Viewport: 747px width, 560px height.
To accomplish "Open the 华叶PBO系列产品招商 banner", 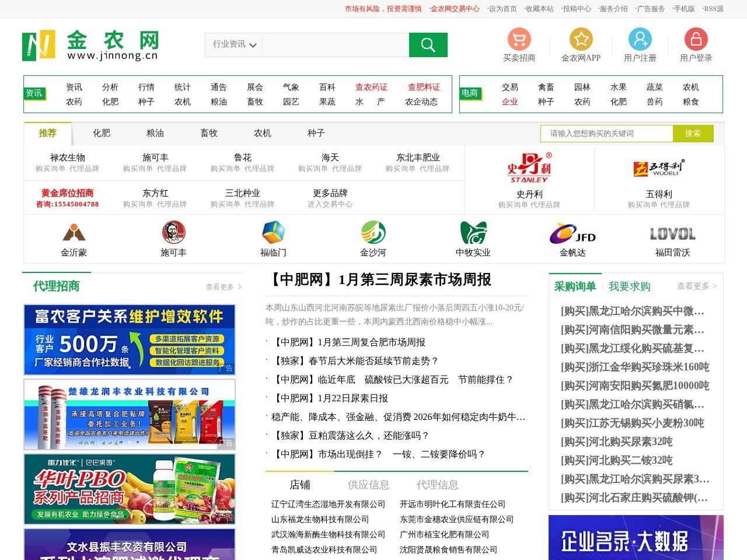I will [130, 489].
